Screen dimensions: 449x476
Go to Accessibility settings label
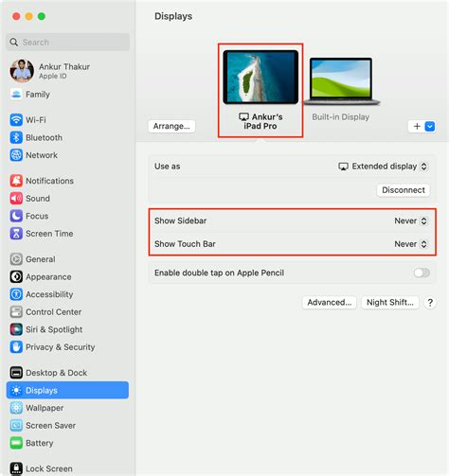(x=49, y=294)
